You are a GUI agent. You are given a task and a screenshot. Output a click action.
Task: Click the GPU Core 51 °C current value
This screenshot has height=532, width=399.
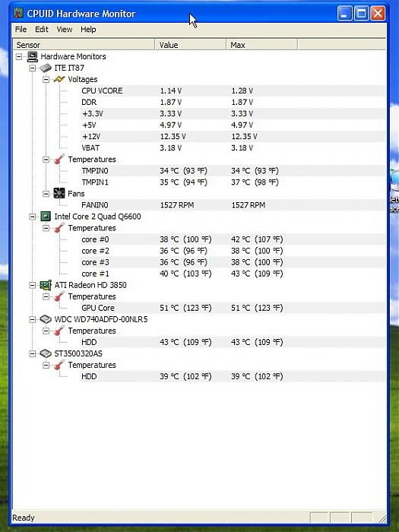click(x=185, y=308)
